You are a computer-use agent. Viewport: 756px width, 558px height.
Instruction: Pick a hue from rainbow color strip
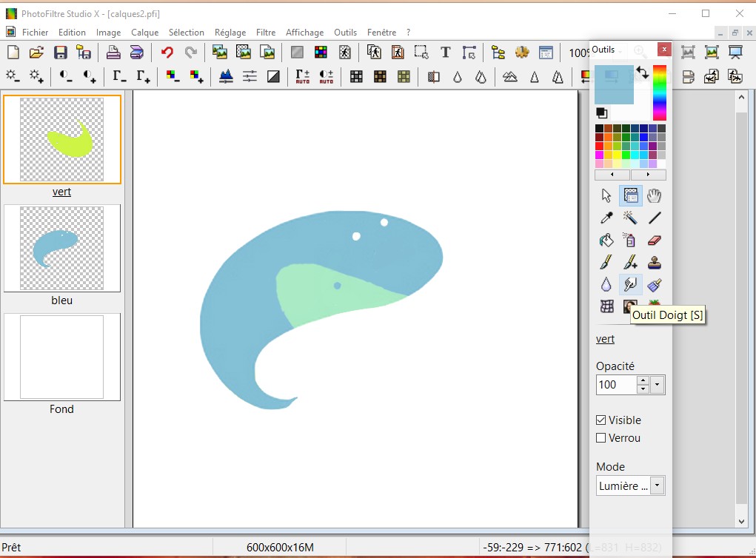659,93
